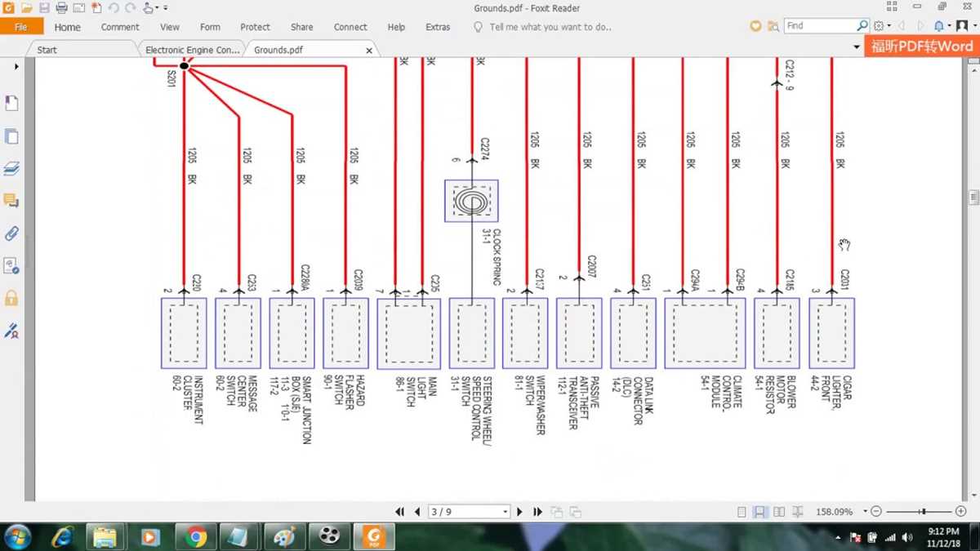Click Tell me what you want to do box
The width and height of the screenshot is (980, 551).
point(550,27)
